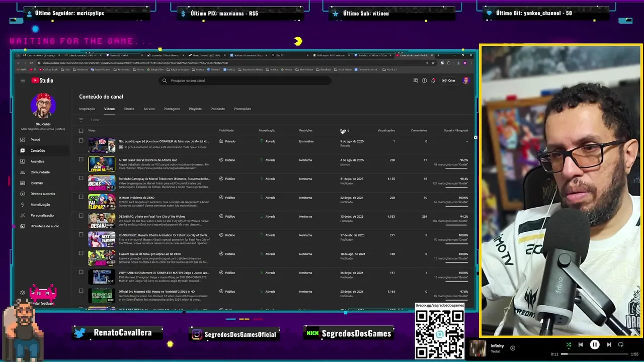Open settings gear at sidebar bottom
The width and height of the screenshot is (644, 362).
click(22, 293)
